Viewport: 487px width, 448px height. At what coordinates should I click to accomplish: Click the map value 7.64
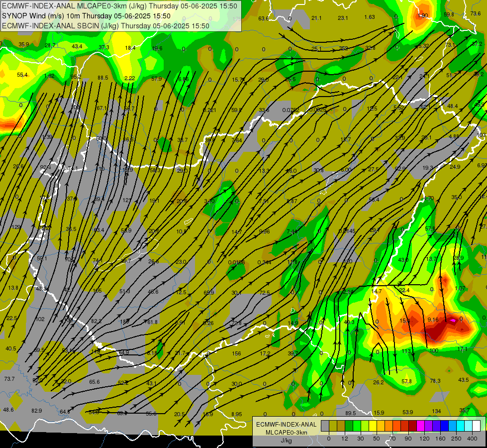pos(237,140)
